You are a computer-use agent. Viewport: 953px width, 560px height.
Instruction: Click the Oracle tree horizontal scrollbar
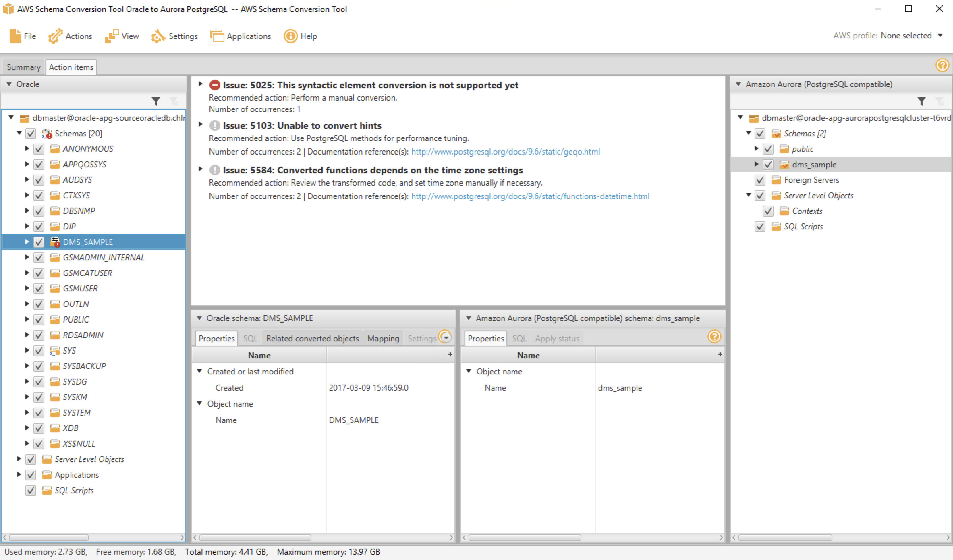coord(49,537)
